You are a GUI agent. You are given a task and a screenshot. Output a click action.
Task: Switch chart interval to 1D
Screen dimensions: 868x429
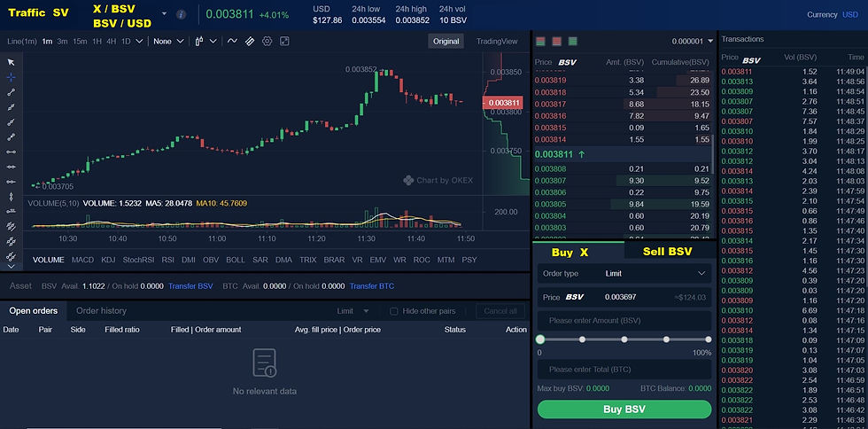(x=126, y=41)
